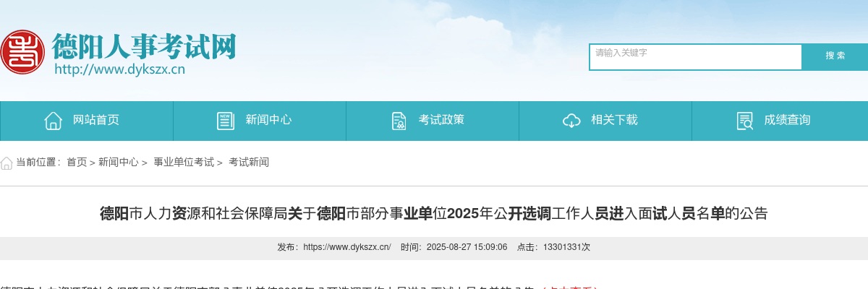Click the magnifier document icon beside 成绩查询
This screenshot has width=868, height=289.
click(x=744, y=121)
